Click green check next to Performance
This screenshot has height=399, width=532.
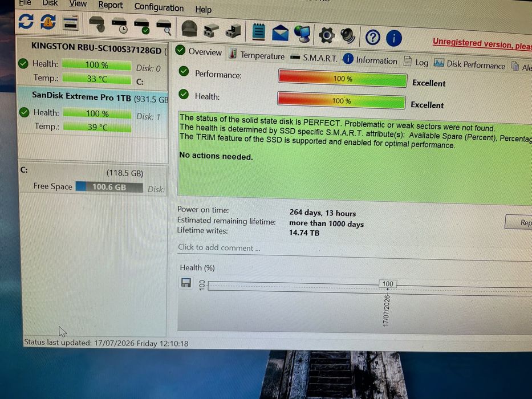click(184, 71)
